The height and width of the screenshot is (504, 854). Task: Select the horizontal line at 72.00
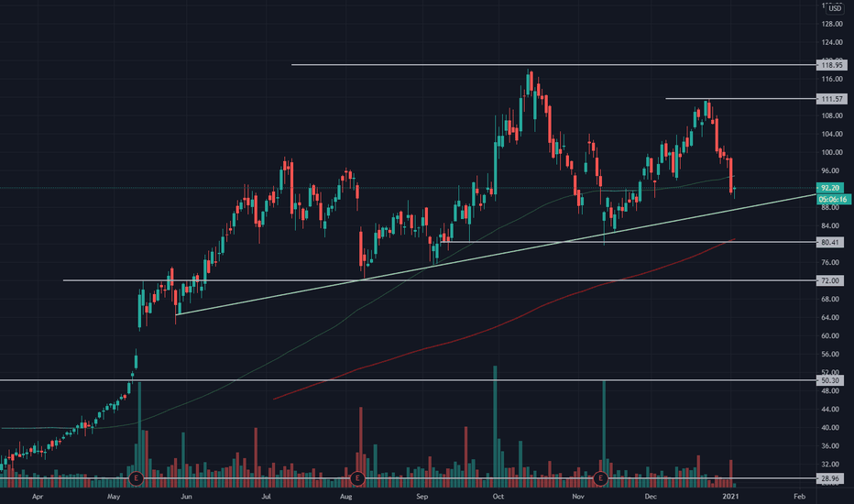tap(440, 280)
